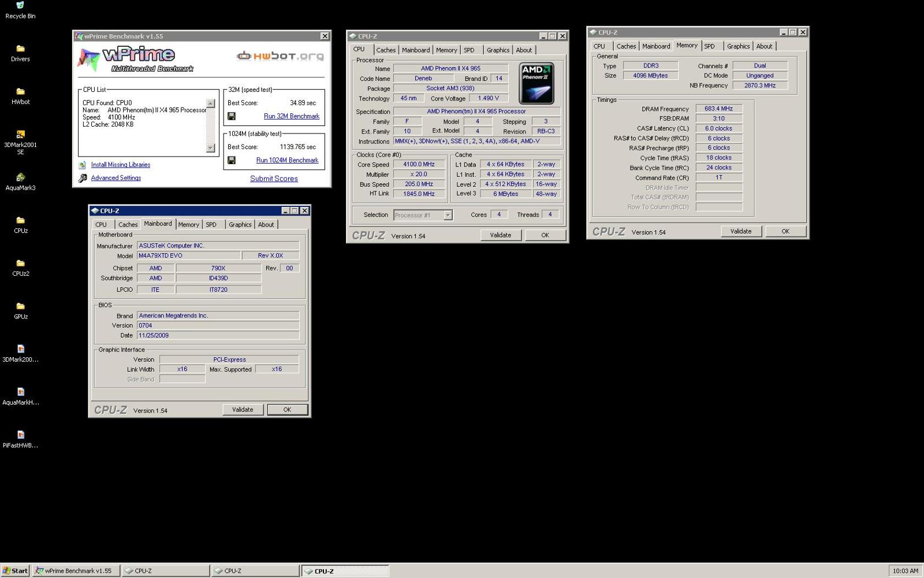Click the taskbar clock showing 10:03 AM
Image resolution: width=924 pixels, height=578 pixels.
pos(905,571)
